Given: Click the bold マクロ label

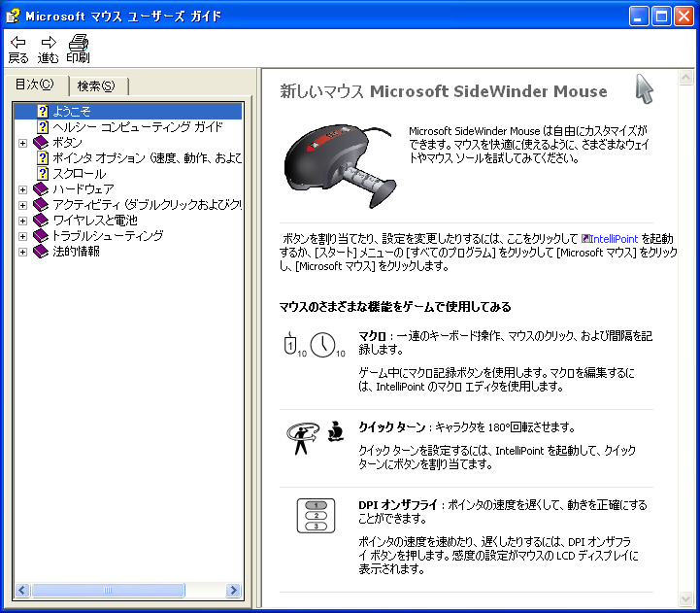Looking at the screenshot, I should (x=372, y=336).
